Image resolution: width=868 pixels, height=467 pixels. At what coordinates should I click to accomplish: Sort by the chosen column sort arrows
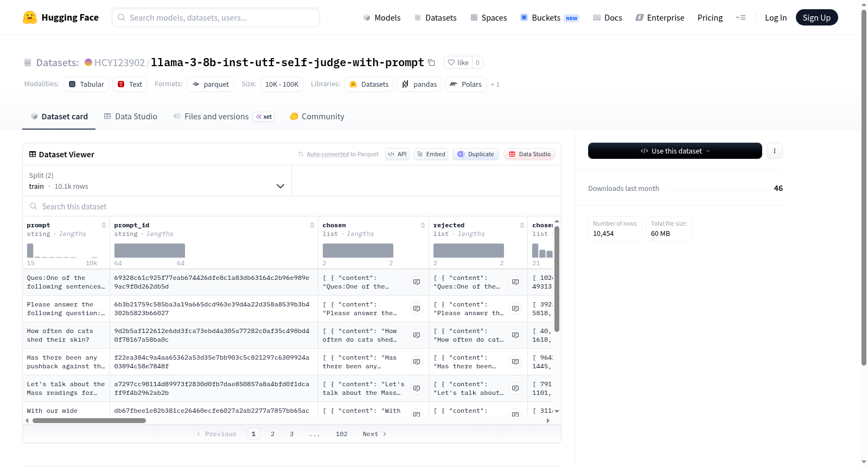point(423,225)
